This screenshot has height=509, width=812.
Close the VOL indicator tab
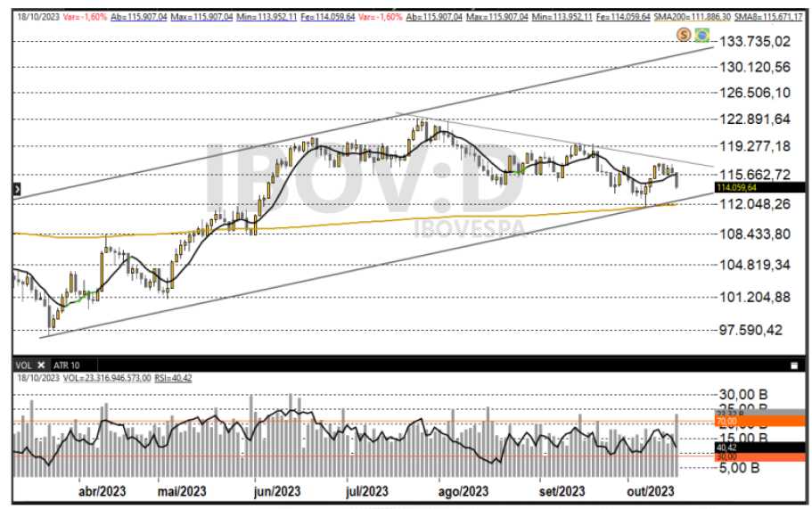41,365
